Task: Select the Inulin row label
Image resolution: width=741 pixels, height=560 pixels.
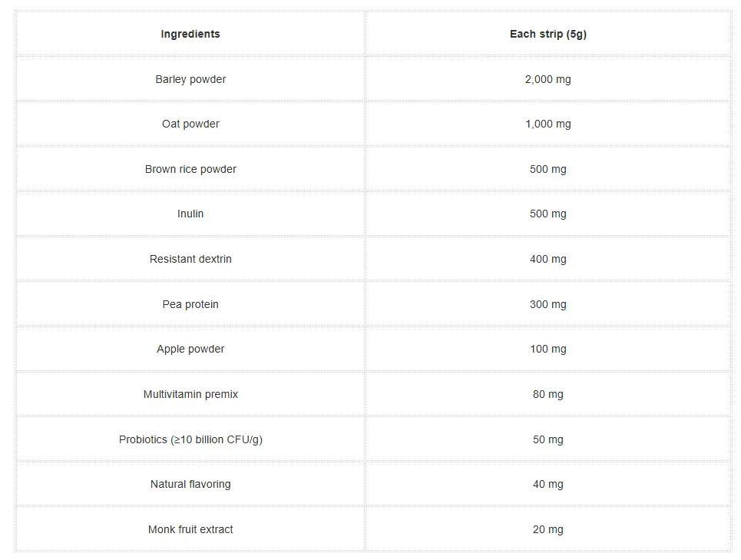Action: coord(190,214)
